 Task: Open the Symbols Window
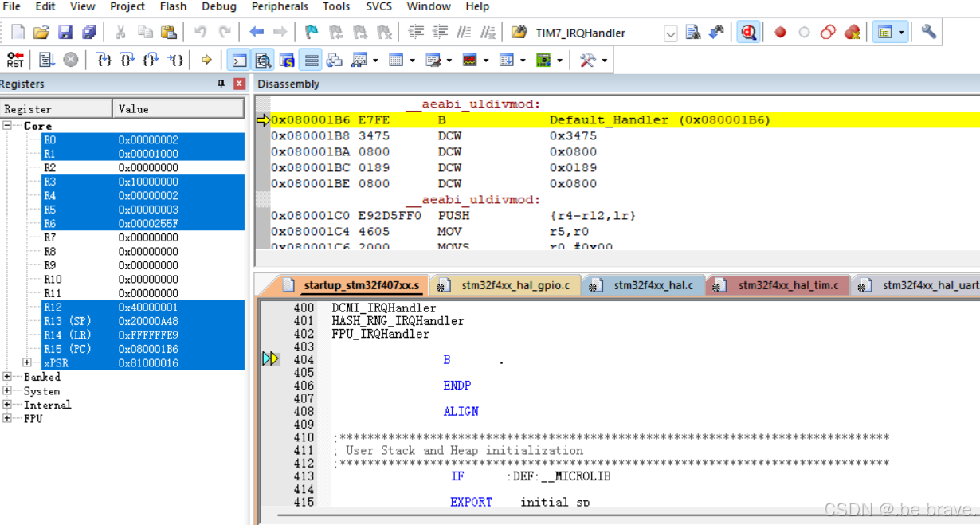point(285,60)
